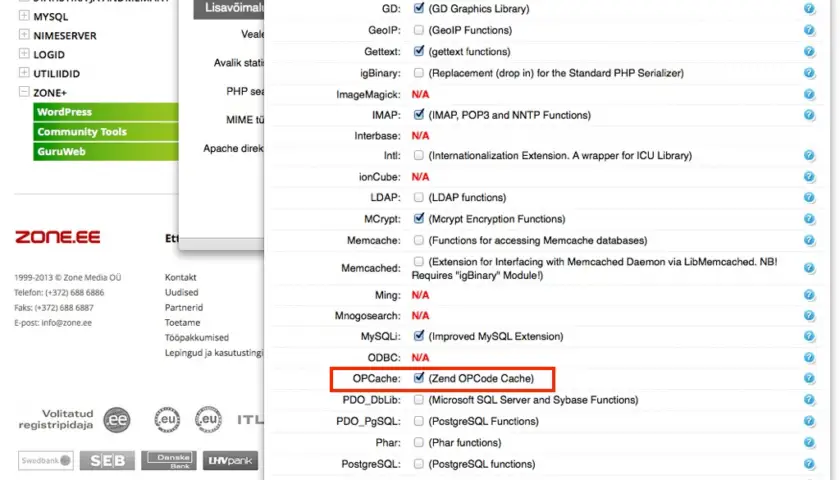
Task: Uncheck the Improved MySQL Extension checkbox
Action: coord(418,335)
